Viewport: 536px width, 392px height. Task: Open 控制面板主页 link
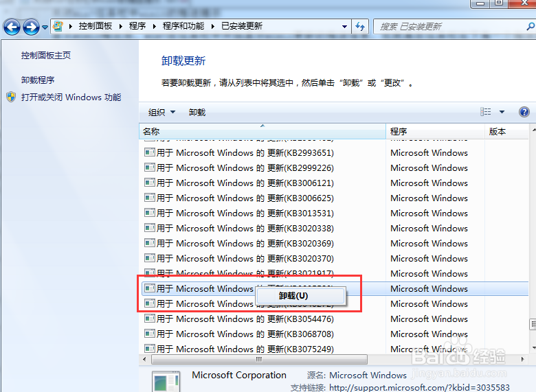(x=46, y=56)
